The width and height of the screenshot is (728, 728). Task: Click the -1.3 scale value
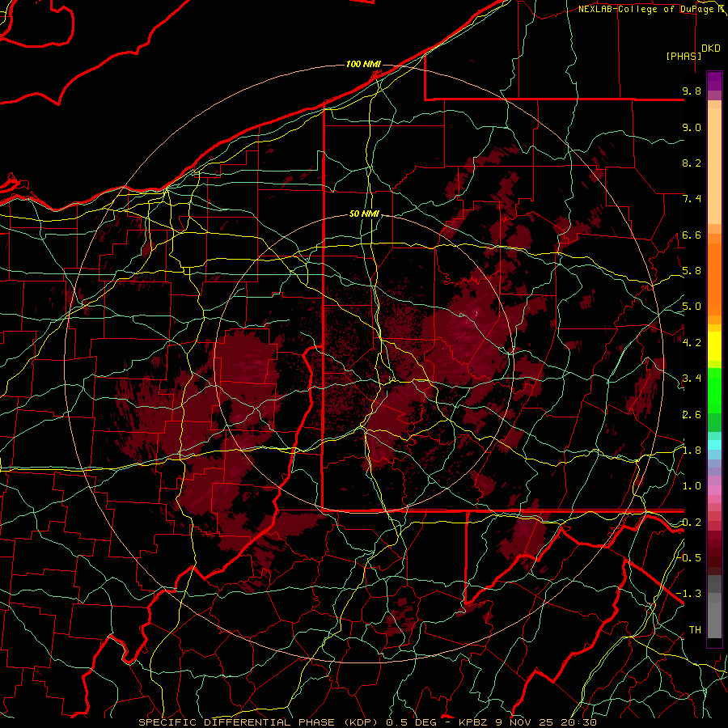pyautogui.click(x=688, y=594)
